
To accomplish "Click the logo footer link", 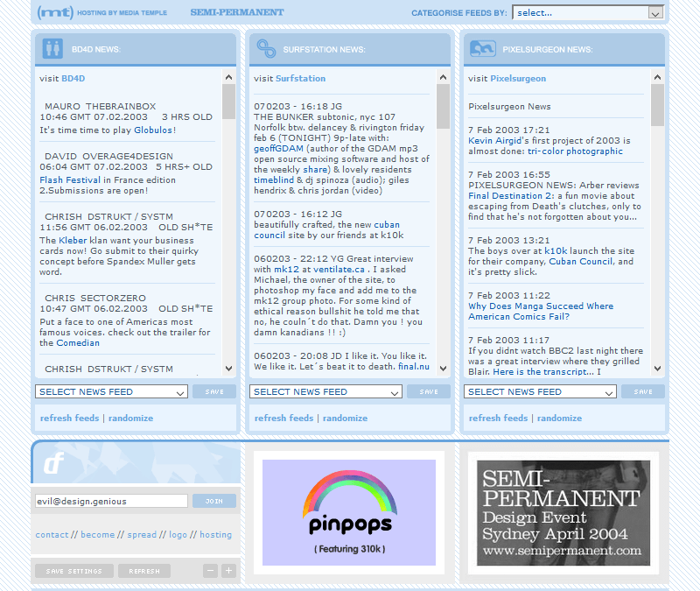I will (x=178, y=535).
